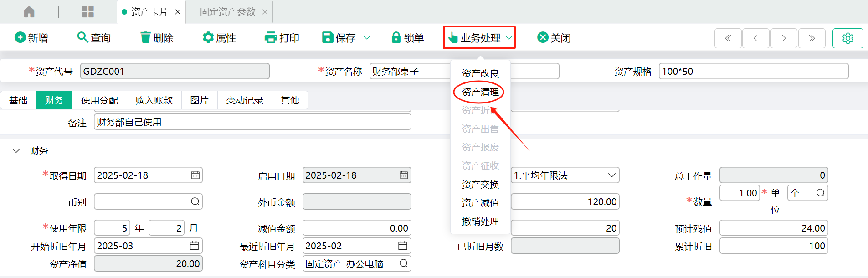The width and height of the screenshot is (868, 278).
Task: Click the 删除 trash icon
Action: pos(145,37)
